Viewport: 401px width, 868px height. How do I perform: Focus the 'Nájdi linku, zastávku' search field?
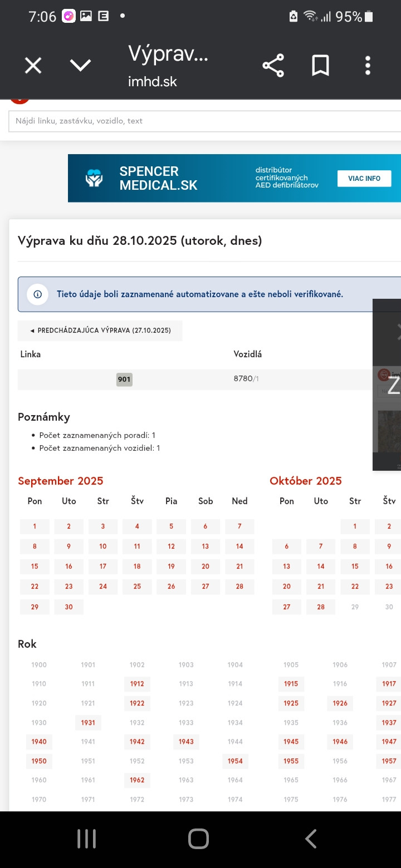(200, 121)
